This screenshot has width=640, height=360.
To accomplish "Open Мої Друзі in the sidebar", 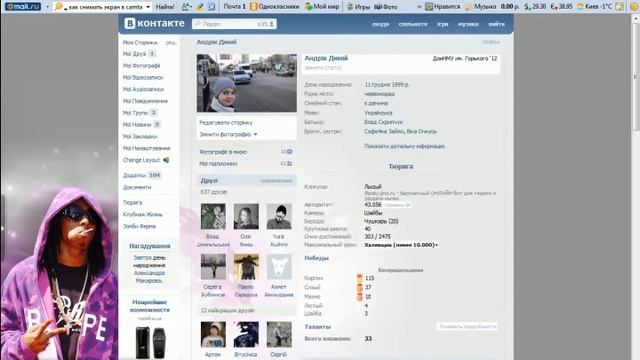I will click(x=134, y=54).
